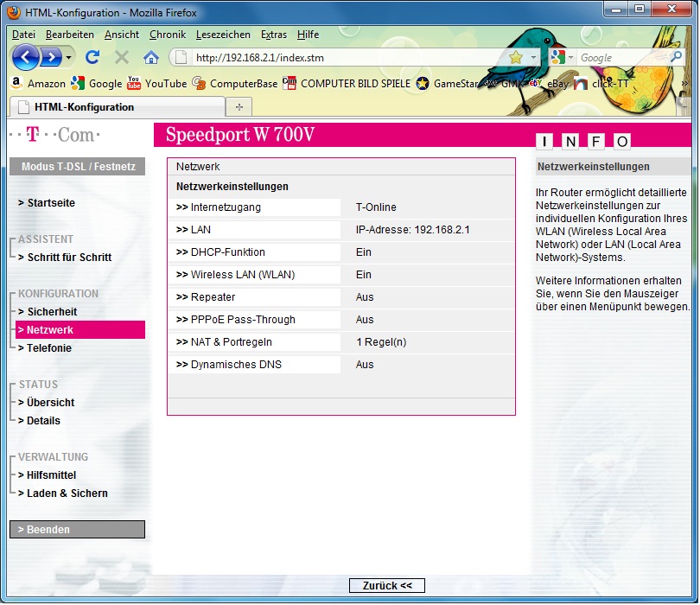This screenshot has height=605, width=700.
Task: Click the Modus T-DSL / Festnetz button
Action: (78, 167)
